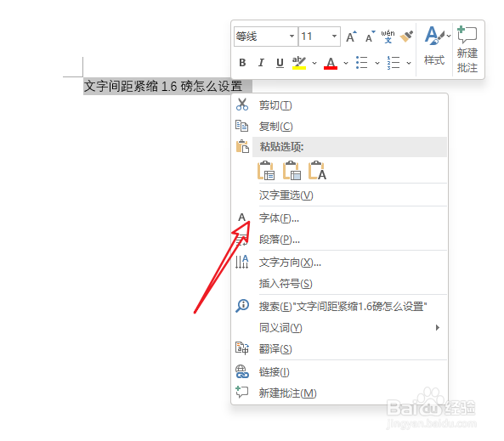The height and width of the screenshot is (441, 504).
Task: Click globe link icon beside 链接
Action: pos(242,371)
